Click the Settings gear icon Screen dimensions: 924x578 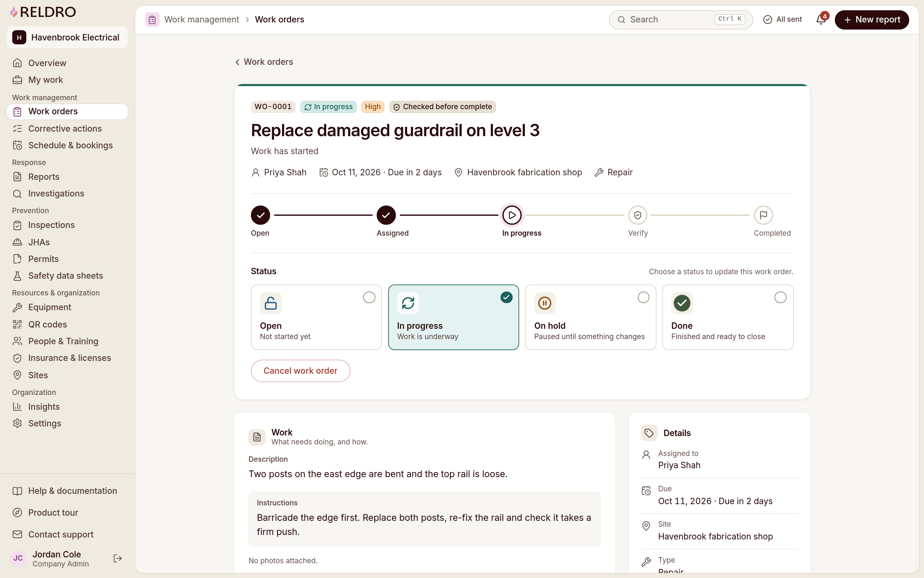[17, 424]
